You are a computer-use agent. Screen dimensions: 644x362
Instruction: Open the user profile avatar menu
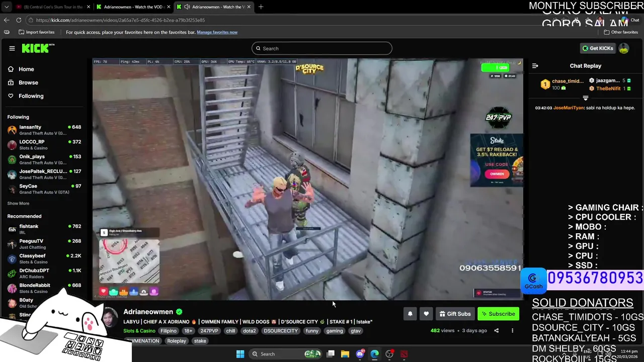tap(624, 48)
